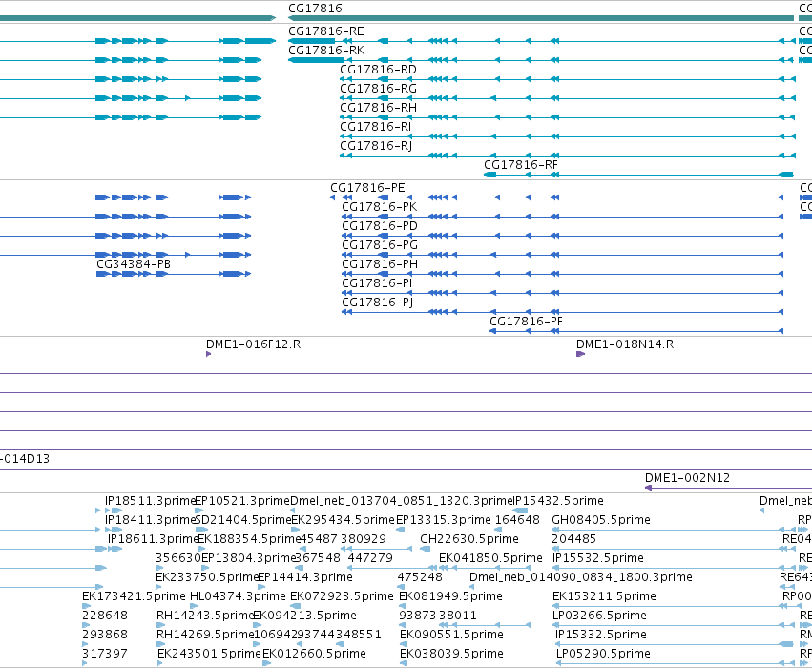Select the GH08405.5prime EST label
This screenshot has height=668, width=812.
[x=601, y=520]
